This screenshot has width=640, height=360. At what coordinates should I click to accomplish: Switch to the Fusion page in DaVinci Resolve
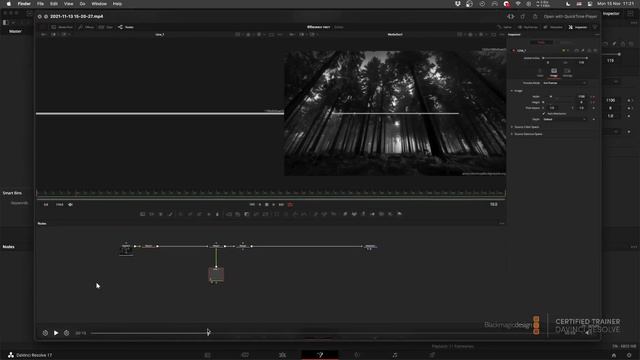pyautogui.click(x=320, y=355)
